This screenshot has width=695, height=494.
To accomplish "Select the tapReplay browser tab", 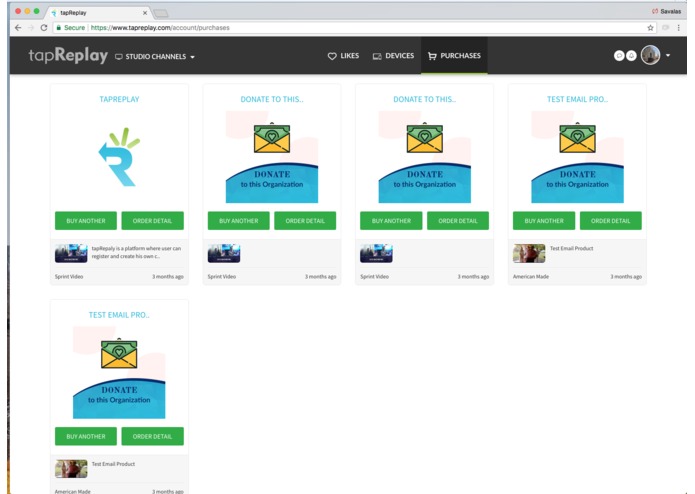I will pos(98,13).
